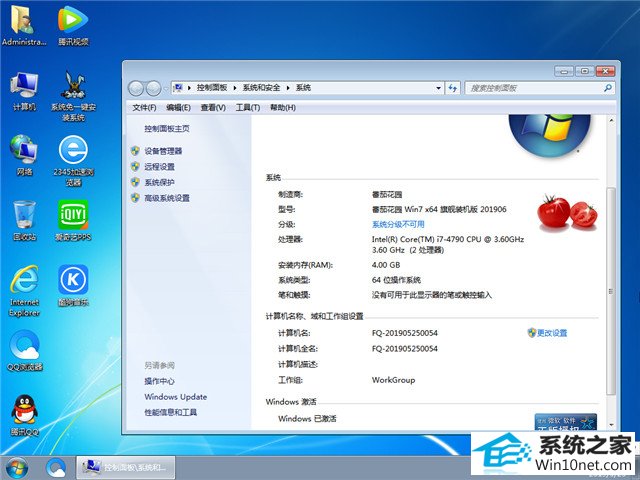Click shield icon beside 设备管理器
The height and width of the screenshot is (480, 640).
pyautogui.click(x=135, y=151)
